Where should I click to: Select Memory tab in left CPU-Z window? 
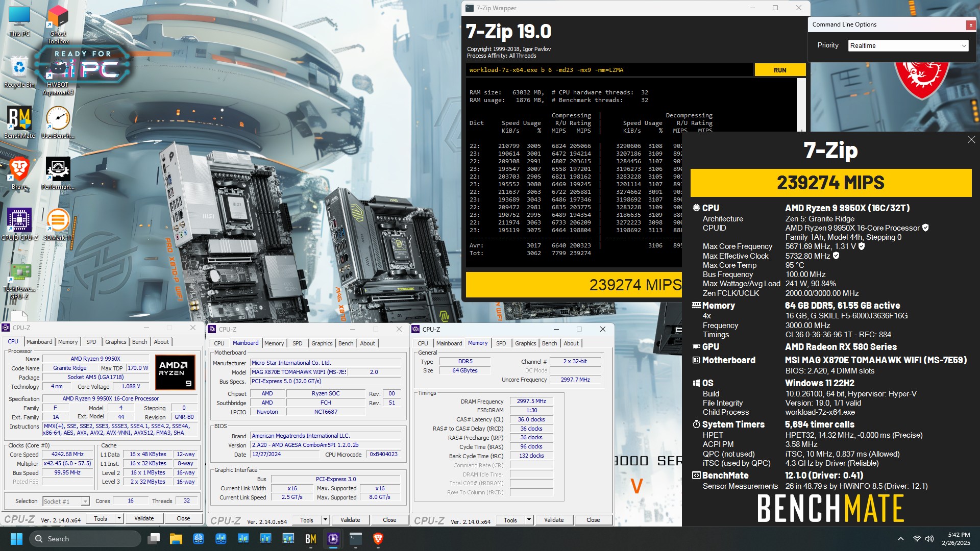[x=68, y=342]
